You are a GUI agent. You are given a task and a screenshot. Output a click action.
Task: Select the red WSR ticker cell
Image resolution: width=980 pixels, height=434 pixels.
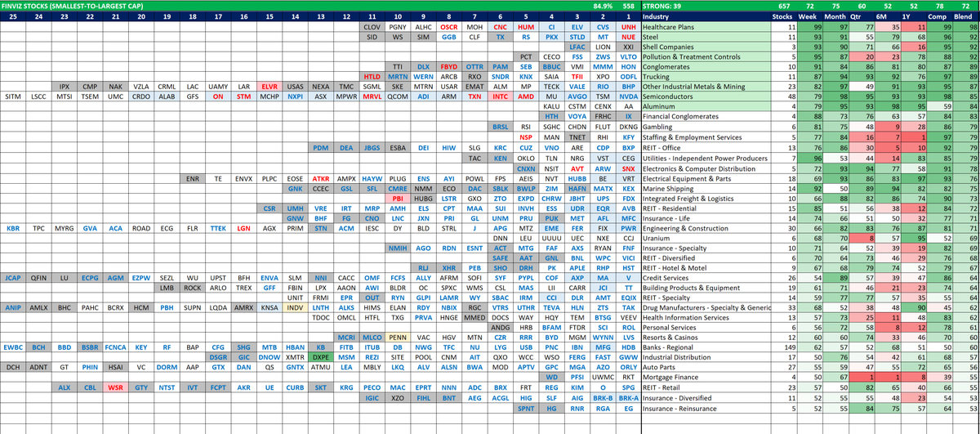point(116,387)
